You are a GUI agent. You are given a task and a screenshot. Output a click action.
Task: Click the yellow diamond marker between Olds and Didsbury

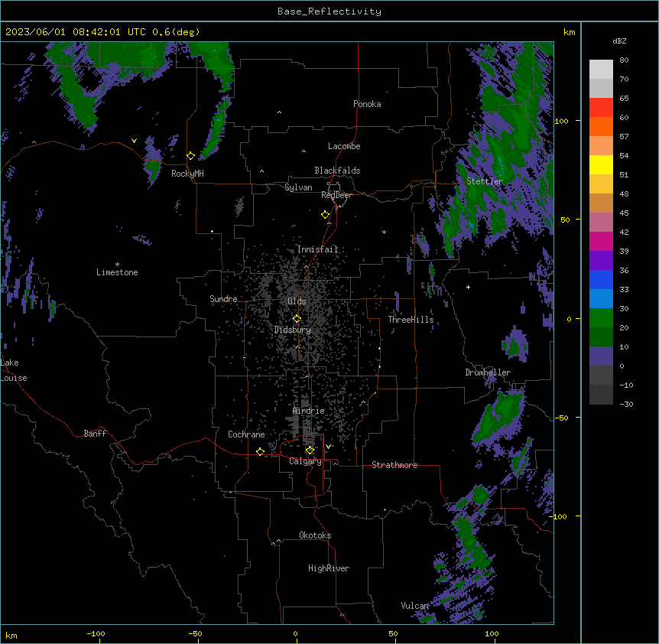(x=297, y=319)
